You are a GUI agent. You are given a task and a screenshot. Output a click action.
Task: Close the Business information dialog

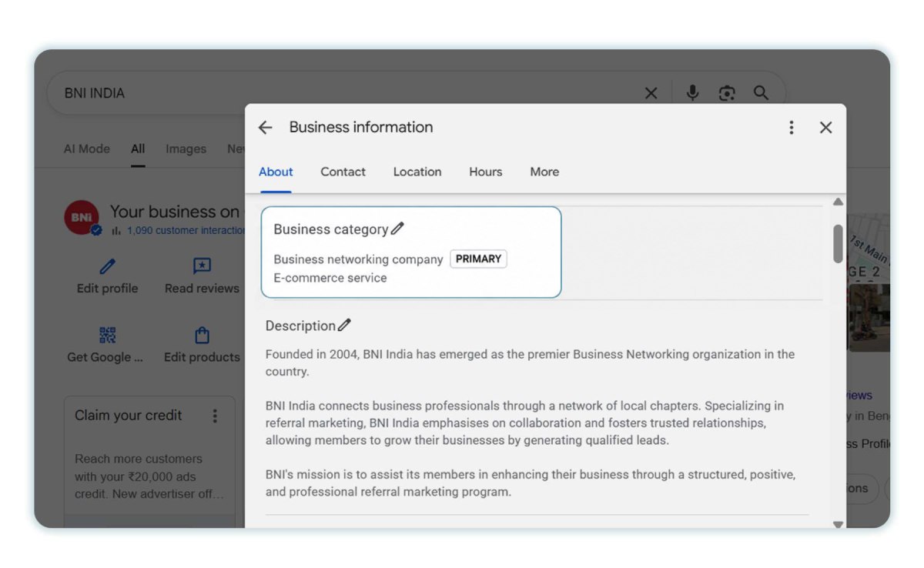coord(826,128)
